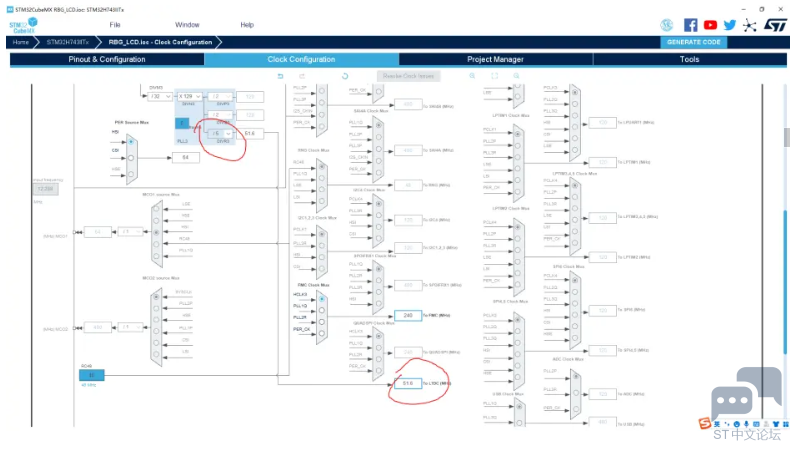790x450 pixels.
Task: Click the ST logo icon
Action: click(x=775, y=25)
